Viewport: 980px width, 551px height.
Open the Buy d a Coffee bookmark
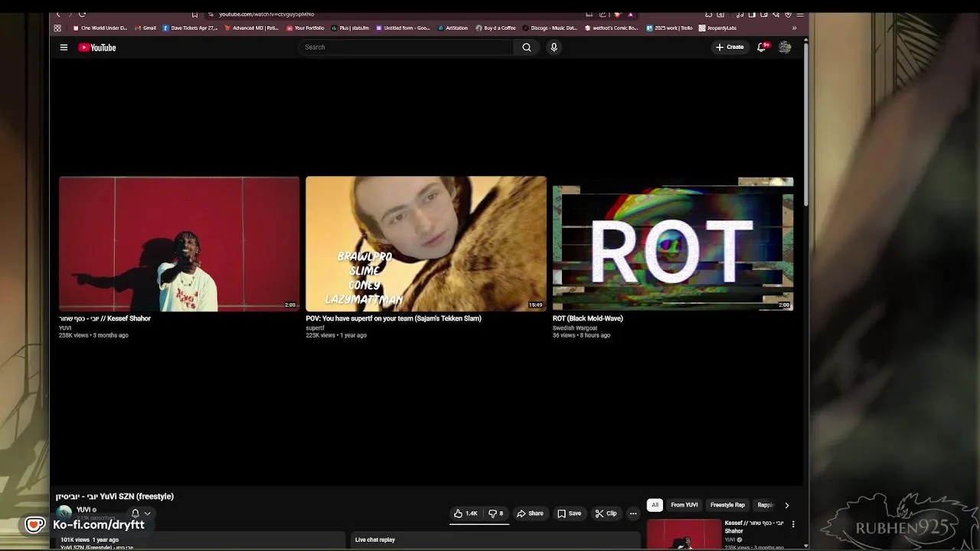point(496,28)
